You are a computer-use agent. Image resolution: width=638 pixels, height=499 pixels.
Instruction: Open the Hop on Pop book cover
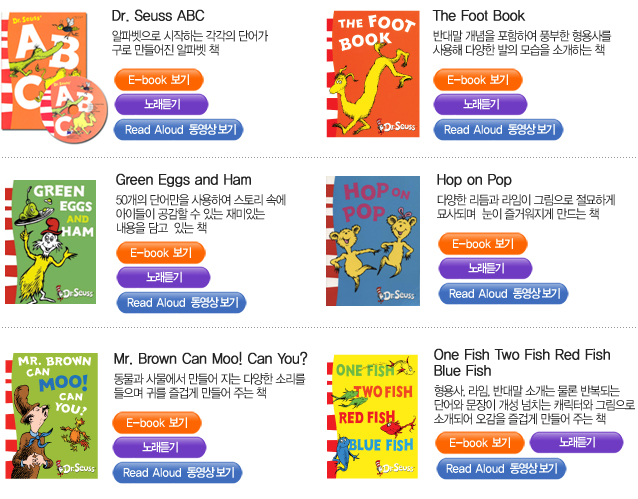click(x=373, y=241)
